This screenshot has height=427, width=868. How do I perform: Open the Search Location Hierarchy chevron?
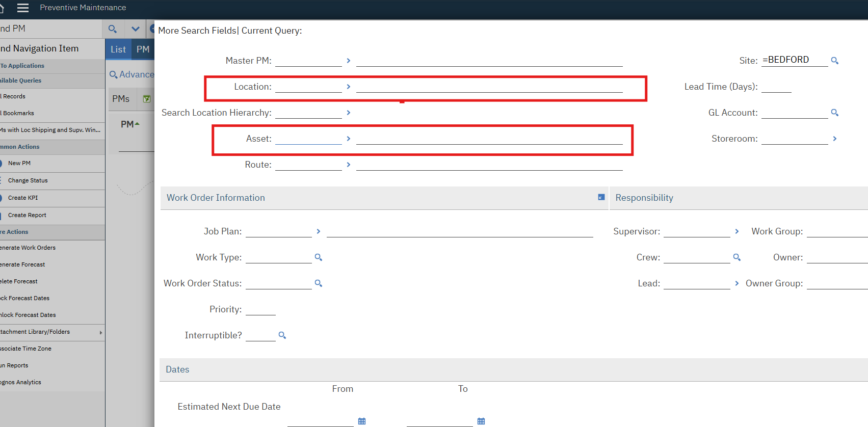click(349, 113)
